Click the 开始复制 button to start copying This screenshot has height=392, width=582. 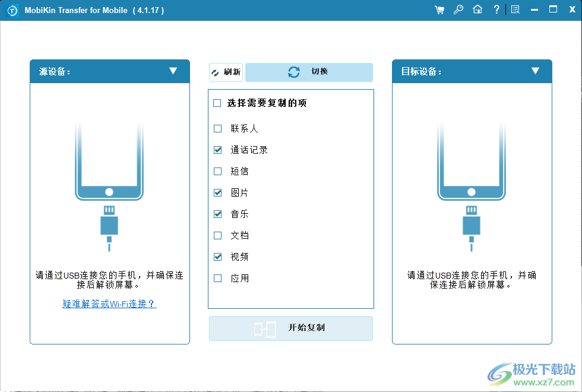291,328
